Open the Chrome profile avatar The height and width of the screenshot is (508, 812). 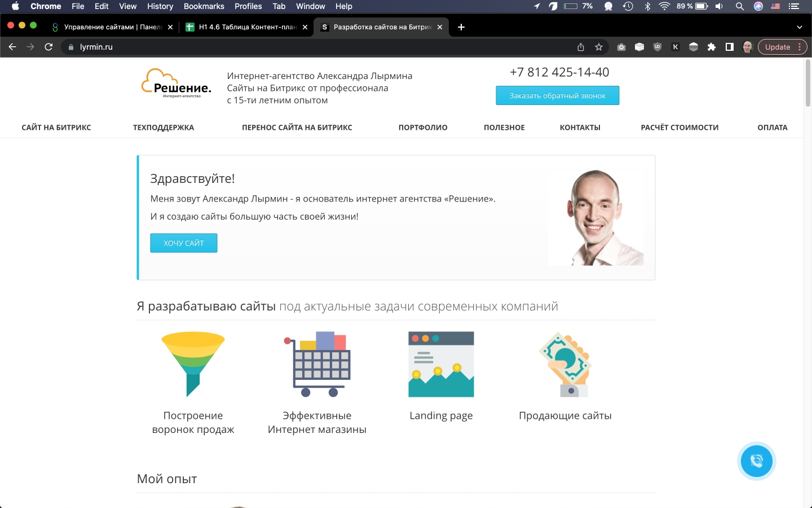point(748,47)
